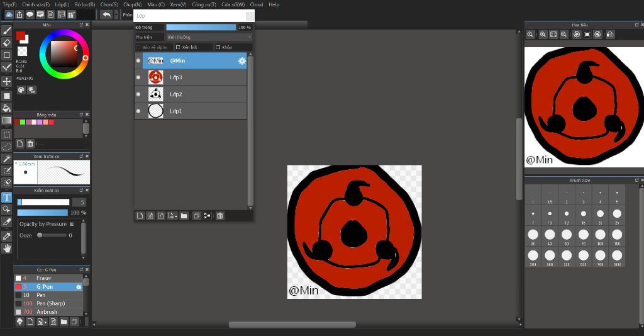
Task: Select the Lớp3 layer row
Action: (x=191, y=77)
